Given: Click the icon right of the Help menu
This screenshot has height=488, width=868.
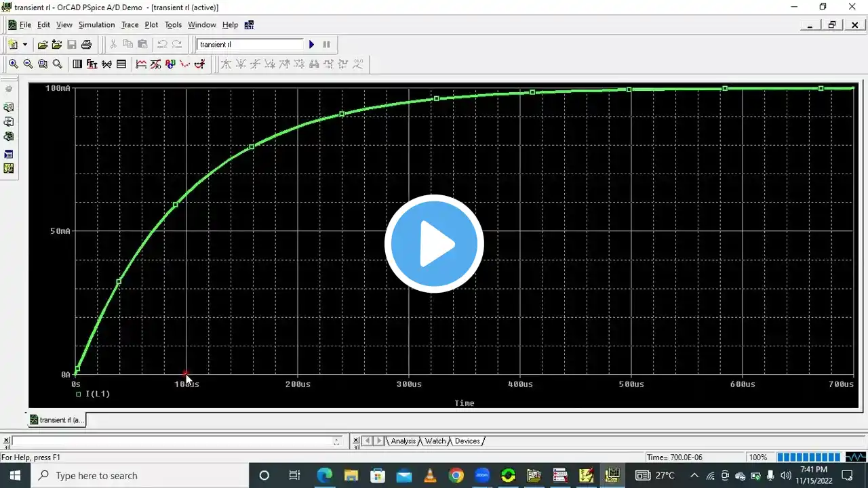Looking at the screenshot, I should 249,24.
